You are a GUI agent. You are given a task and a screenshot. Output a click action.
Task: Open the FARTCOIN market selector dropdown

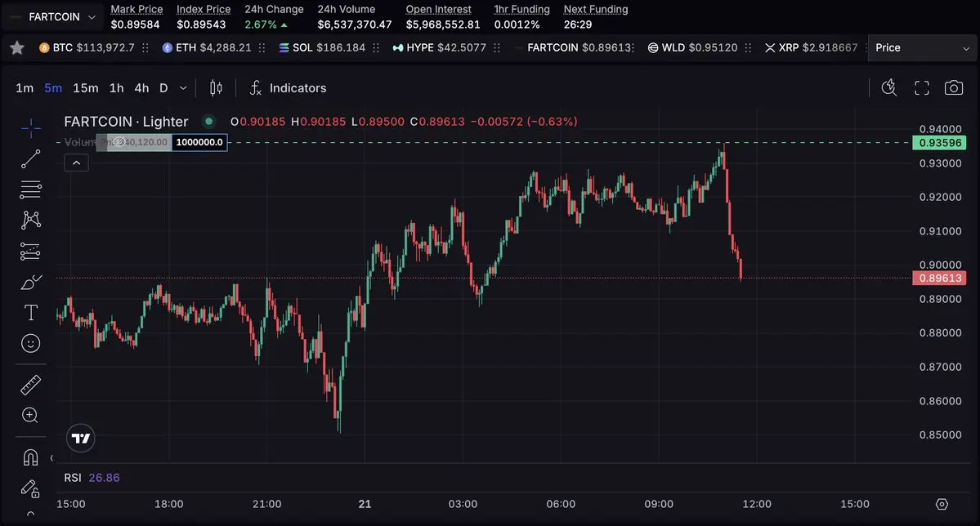(55, 17)
